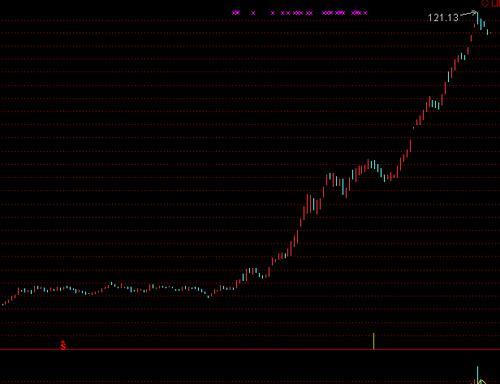Click the cyan candles right below the peak
Viewport: 500px width, 384px height.
(x=482, y=24)
